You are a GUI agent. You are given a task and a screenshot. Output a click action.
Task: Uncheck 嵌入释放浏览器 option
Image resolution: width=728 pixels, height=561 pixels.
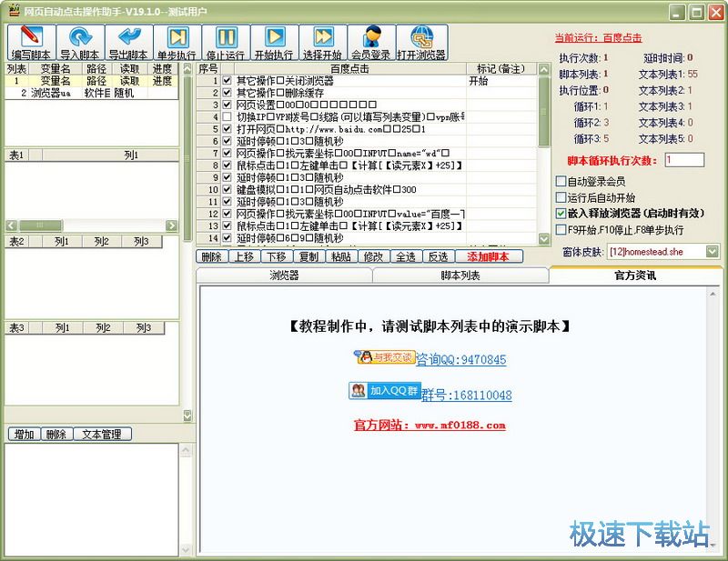pos(561,214)
